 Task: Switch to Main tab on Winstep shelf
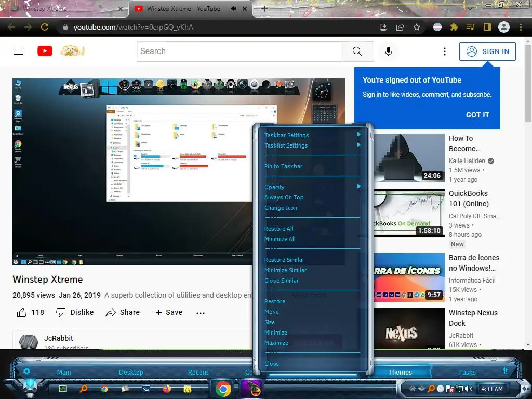point(64,372)
